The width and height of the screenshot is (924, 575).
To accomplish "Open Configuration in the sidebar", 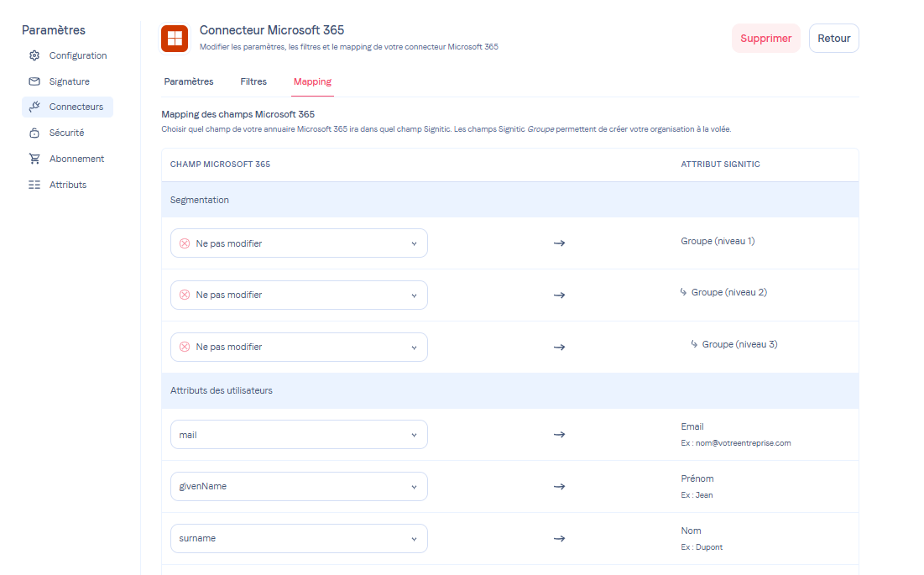I will pyautogui.click(x=68, y=55).
